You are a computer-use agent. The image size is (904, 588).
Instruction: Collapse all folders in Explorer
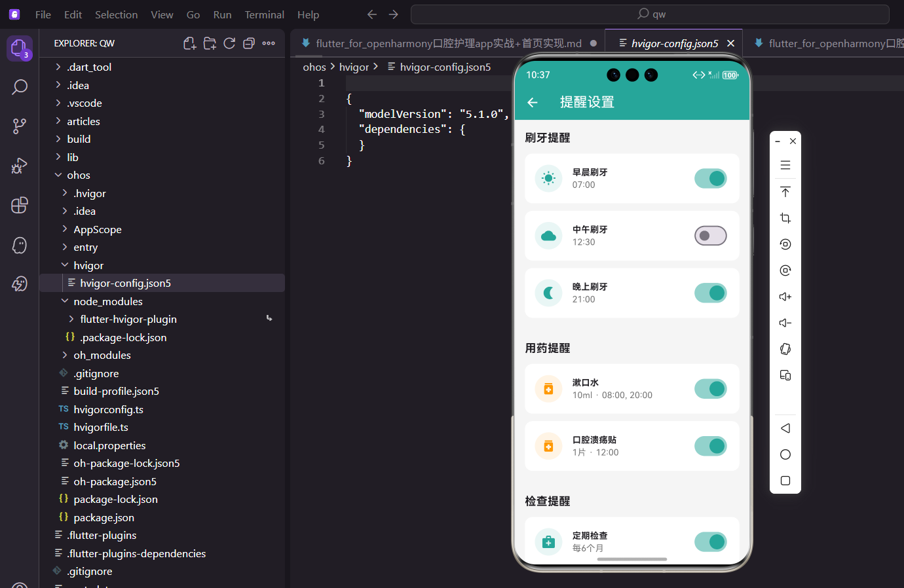[249, 43]
